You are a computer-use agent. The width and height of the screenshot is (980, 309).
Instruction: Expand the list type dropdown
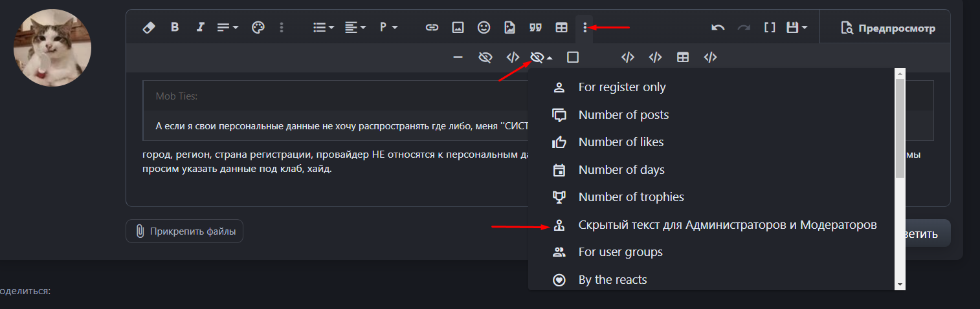323,27
